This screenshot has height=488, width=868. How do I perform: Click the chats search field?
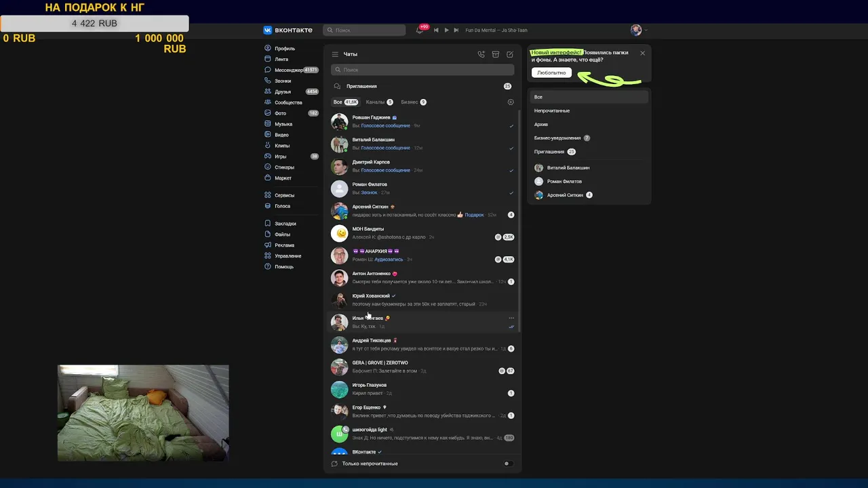(422, 70)
